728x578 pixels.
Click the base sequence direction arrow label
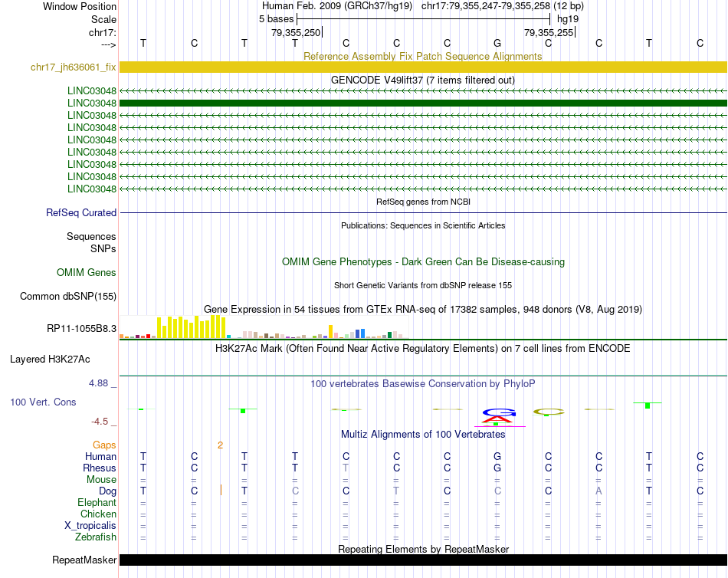coord(109,44)
